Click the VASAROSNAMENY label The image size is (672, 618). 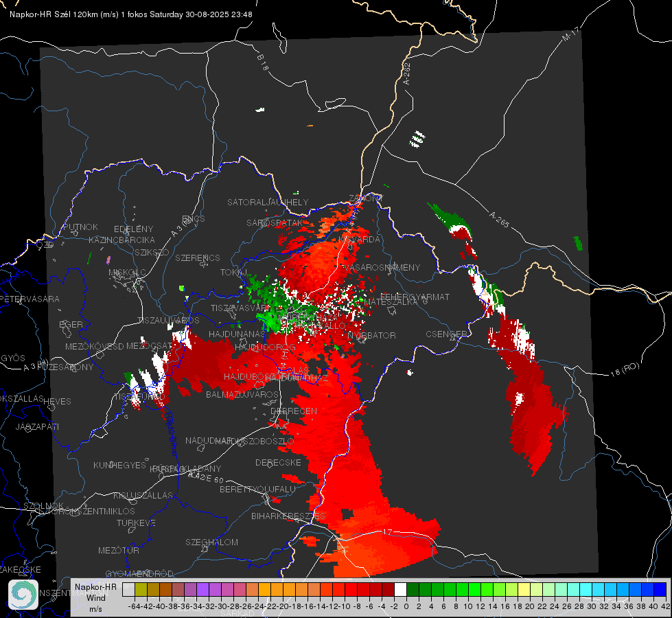pyautogui.click(x=382, y=267)
